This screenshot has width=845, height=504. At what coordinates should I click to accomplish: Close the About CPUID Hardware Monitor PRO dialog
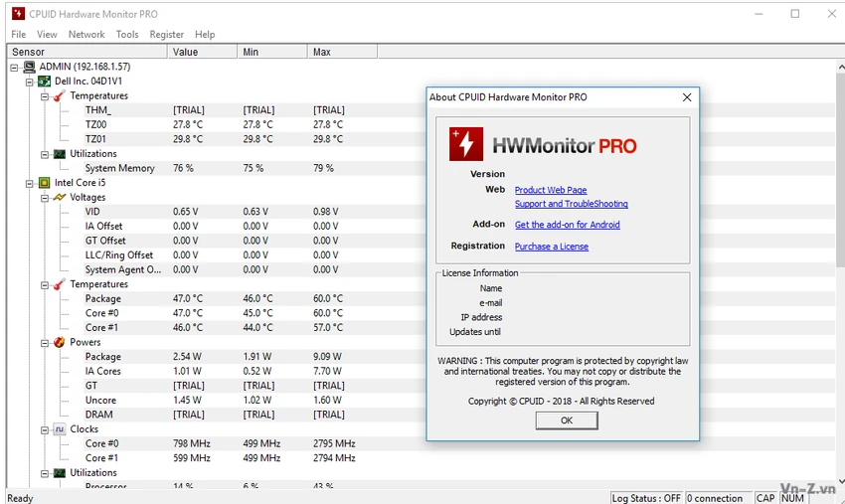click(687, 97)
